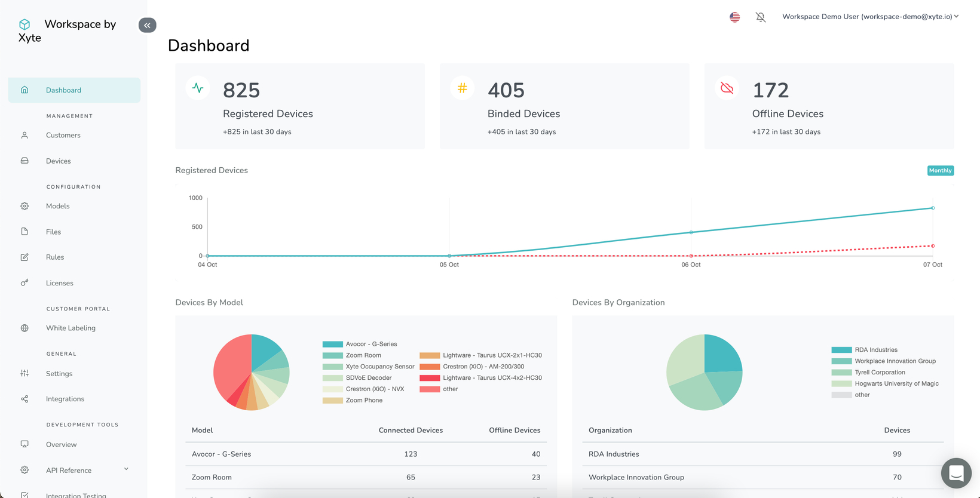The image size is (980, 498).
Task: Click the Settings sliders icon
Action: point(24,373)
